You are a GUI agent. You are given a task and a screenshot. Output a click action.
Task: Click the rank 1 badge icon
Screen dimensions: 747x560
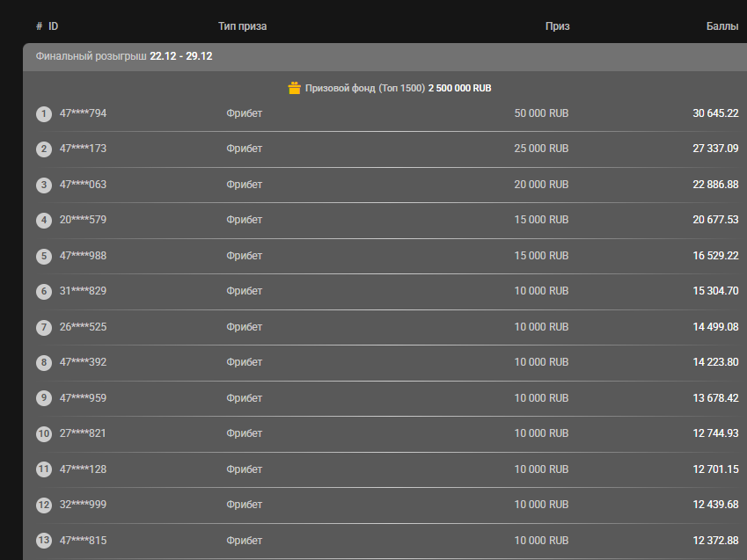[x=44, y=114]
